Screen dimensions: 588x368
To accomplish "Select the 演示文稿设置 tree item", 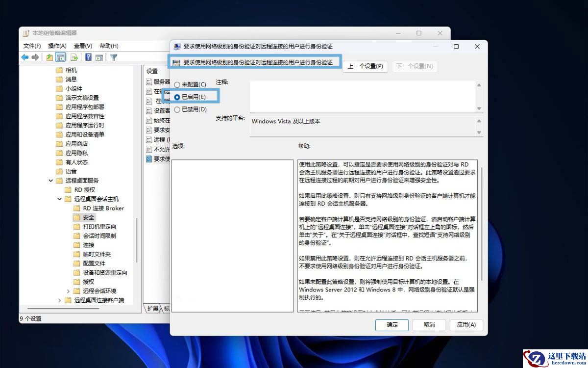I will point(82,98).
